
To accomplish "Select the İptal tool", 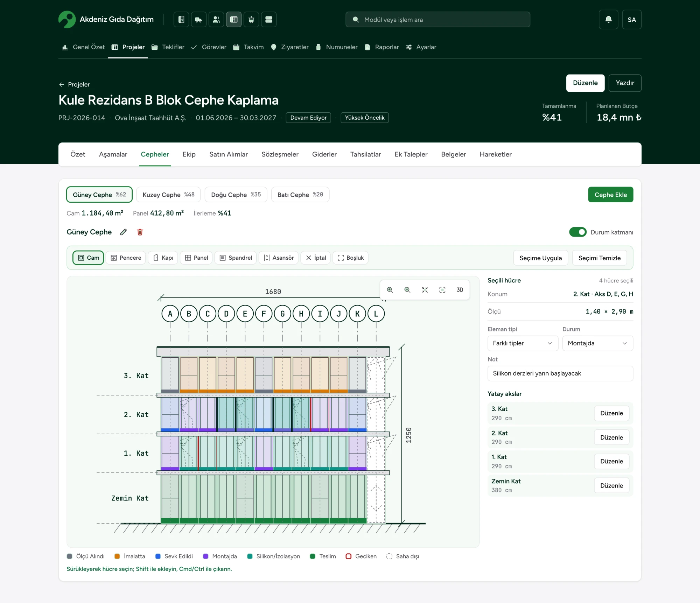I will point(316,258).
